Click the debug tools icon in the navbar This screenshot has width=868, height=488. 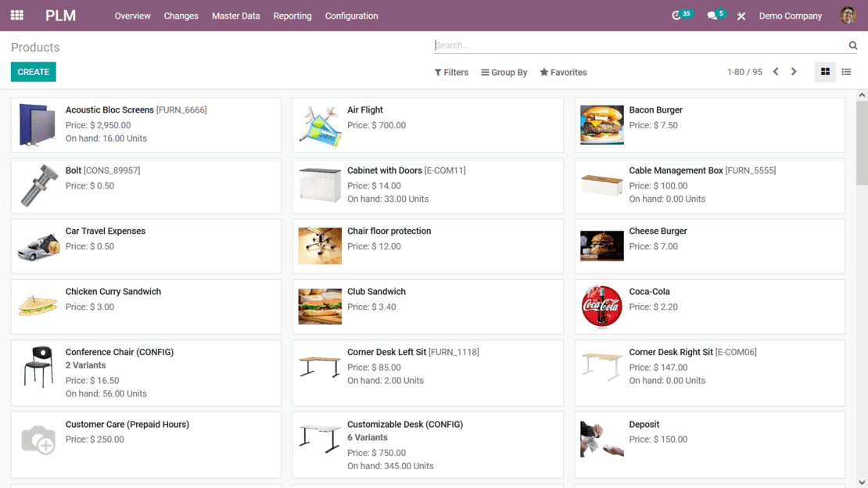[x=741, y=16]
